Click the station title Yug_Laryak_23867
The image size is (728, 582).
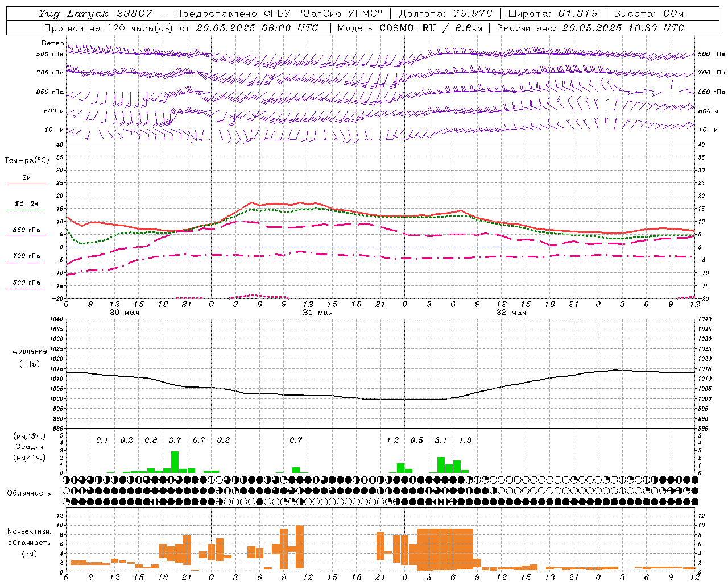tap(96, 14)
